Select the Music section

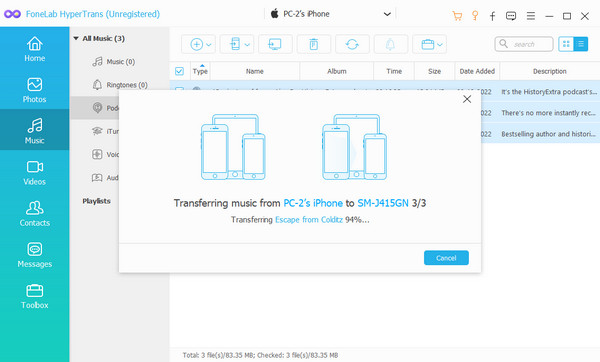[34, 130]
